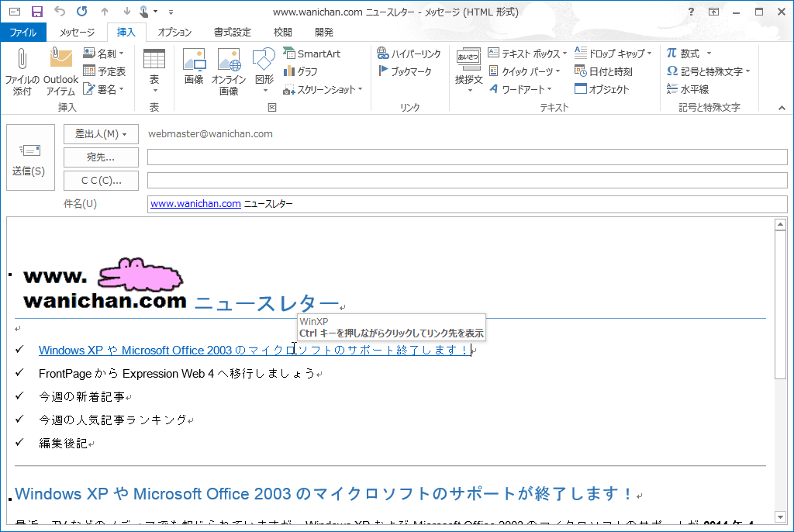794x532 pixels.
Task: Click in the subject (件名) field
Action: point(467,204)
